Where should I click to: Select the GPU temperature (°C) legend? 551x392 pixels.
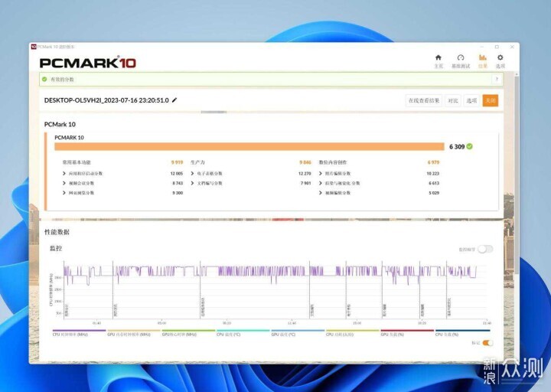[x=298, y=332]
